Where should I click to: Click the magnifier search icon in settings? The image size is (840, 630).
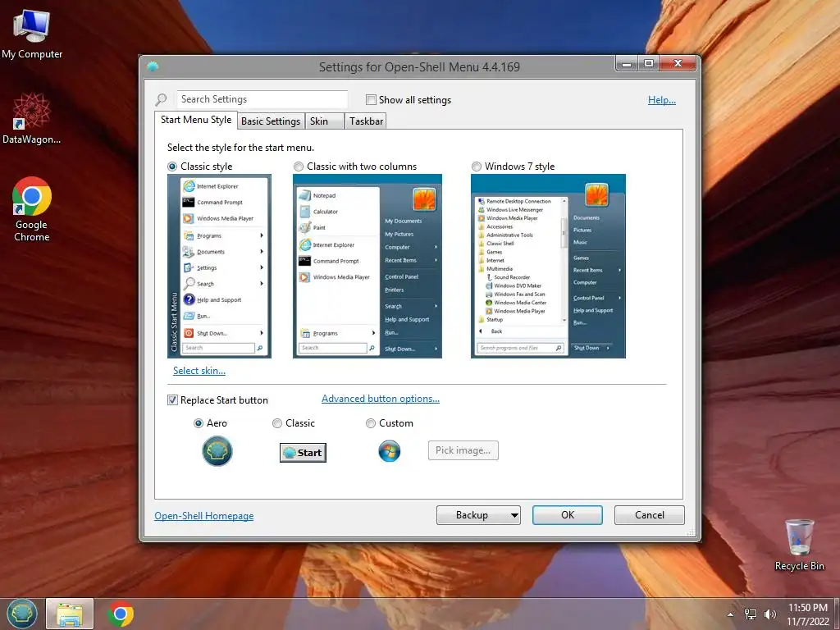(162, 99)
